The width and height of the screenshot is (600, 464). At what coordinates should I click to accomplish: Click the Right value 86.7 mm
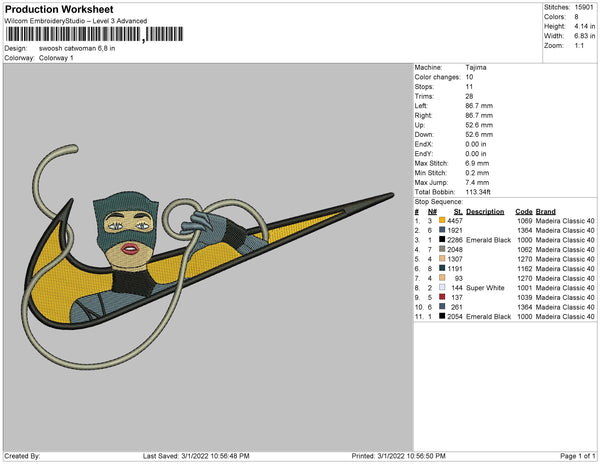[x=479, y=115]
